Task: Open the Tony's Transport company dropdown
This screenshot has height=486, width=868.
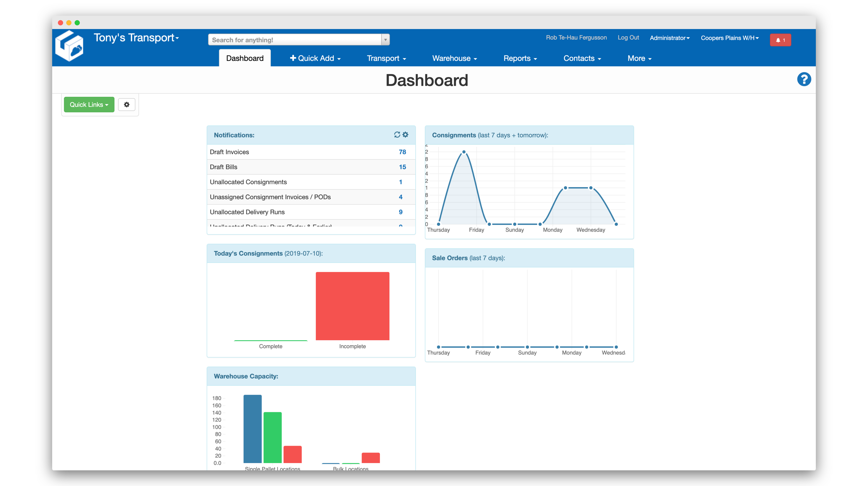Action: click(x=136, y=38)
